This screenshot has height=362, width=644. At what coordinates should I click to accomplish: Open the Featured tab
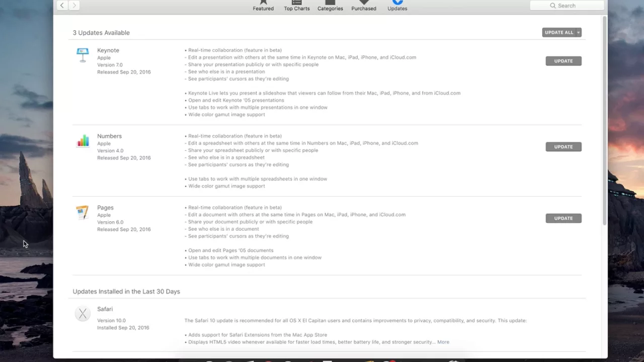263,6
